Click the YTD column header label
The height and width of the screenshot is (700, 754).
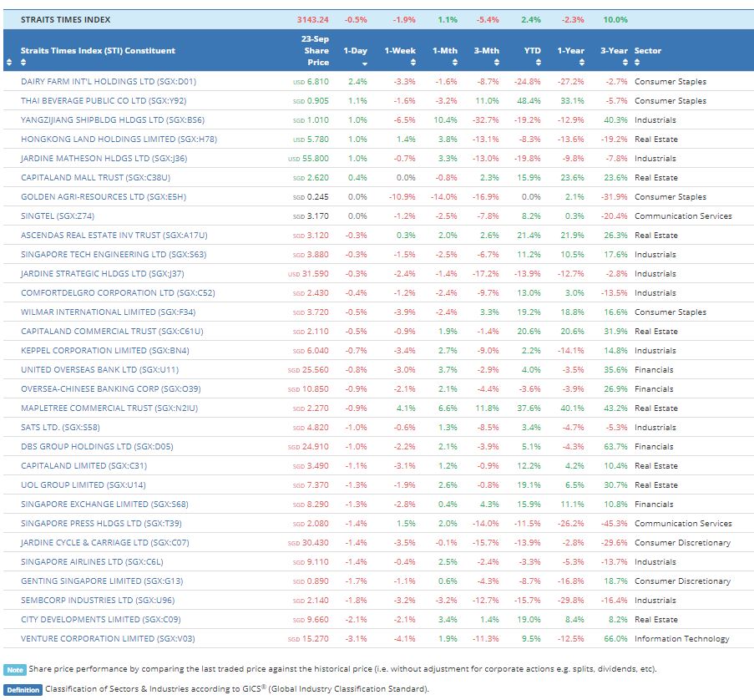[533, 50]
